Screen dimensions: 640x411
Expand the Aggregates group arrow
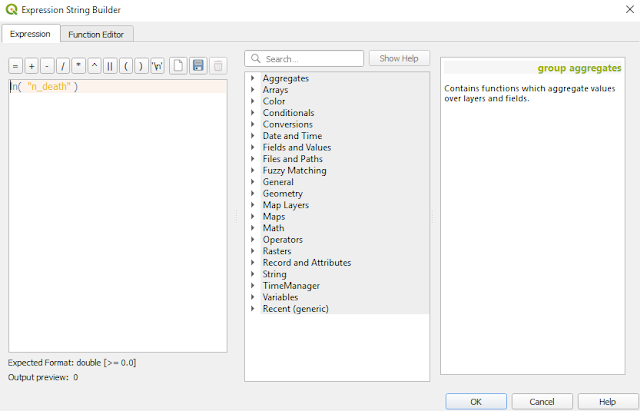(253, 78)
